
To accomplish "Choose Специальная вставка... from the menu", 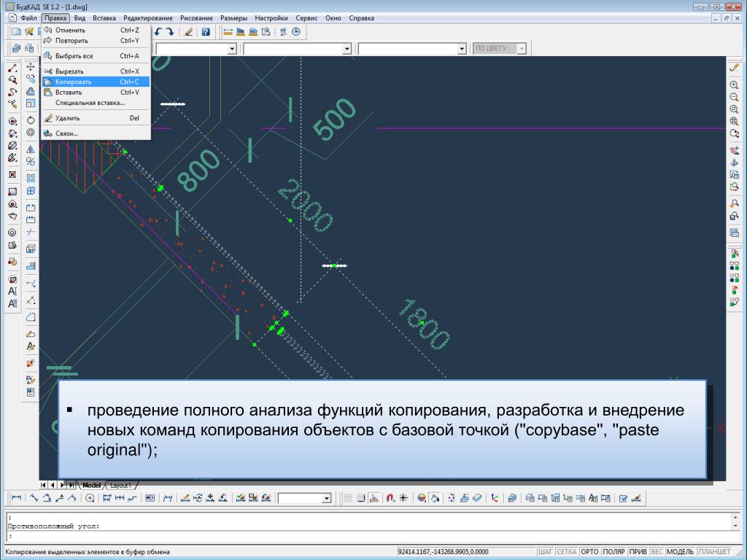I will point(96,103).
